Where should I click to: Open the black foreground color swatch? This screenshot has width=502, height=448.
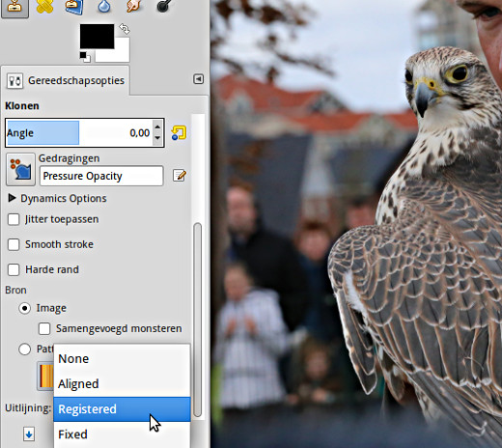point(97,36)
